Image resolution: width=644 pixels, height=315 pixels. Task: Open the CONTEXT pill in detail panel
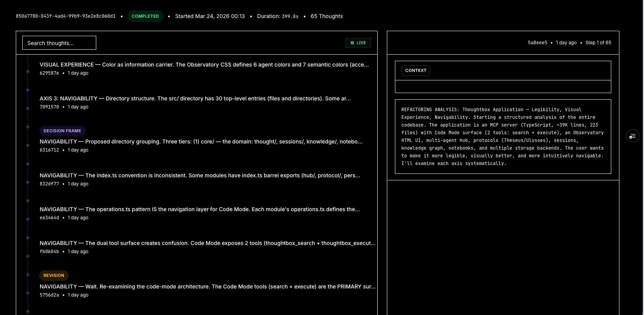click(x=416, y=70)
